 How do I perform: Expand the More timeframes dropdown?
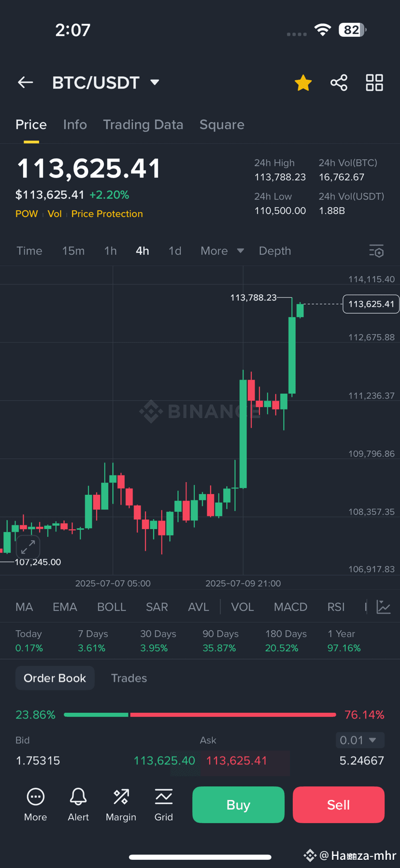click(x=222, y=251)
